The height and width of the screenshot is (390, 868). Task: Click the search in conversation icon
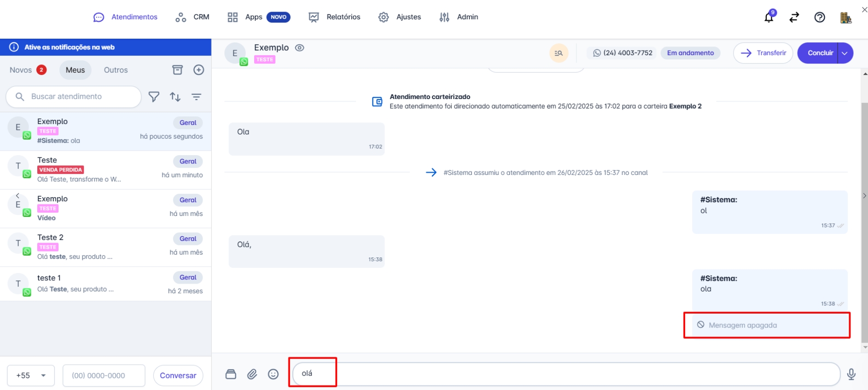click(x=559, y=53)
